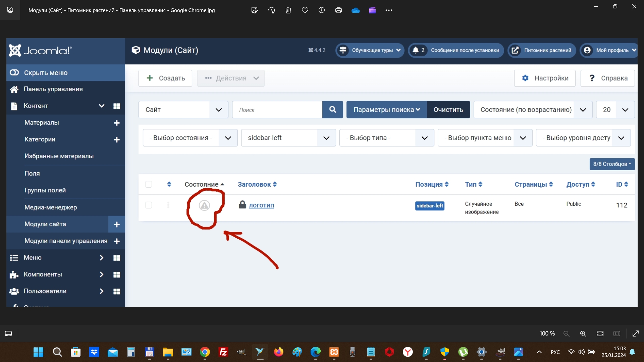
Task: Click the trash delete icon in viewer
Action: tap(288, 10)
